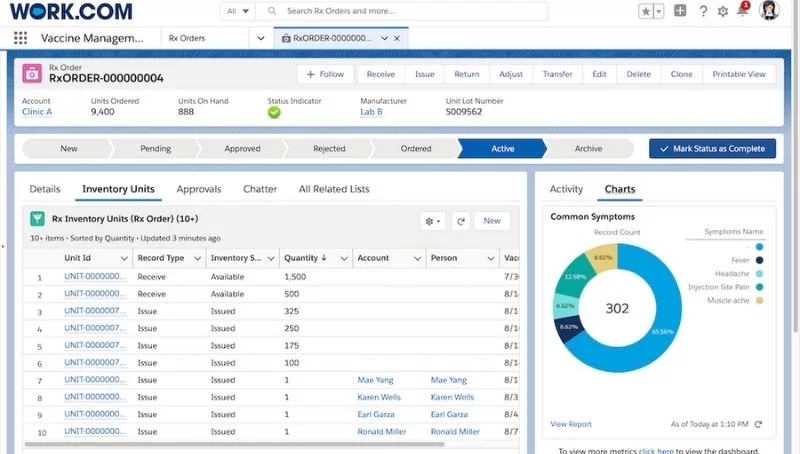Select the Archive stage in path

pos(588,148)
